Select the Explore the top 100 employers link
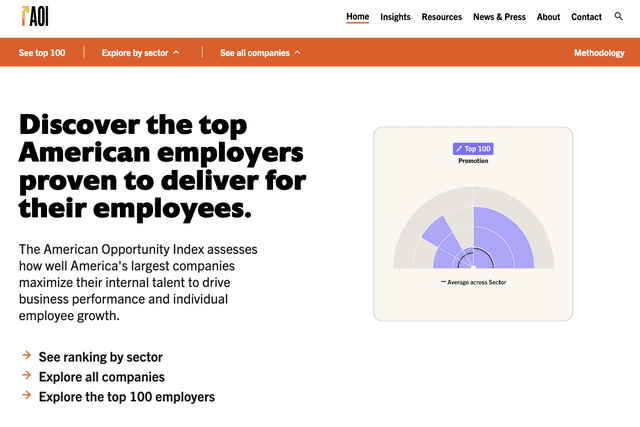 pos(127,397)
